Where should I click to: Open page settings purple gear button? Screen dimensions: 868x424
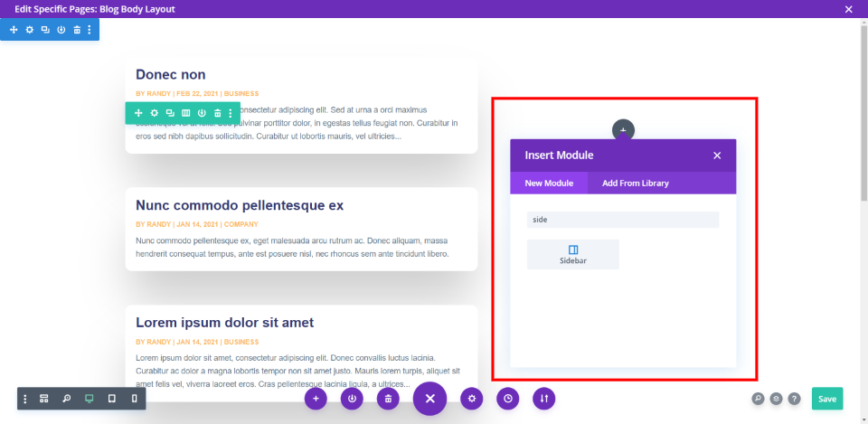[472, 399]
